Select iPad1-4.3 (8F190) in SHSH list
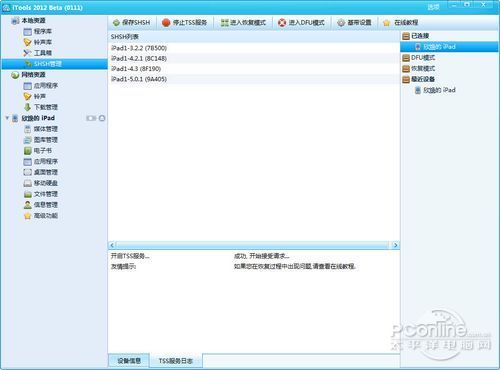This screenshot has width=500, height=370. pyautogui.click(x=254, y=69)
